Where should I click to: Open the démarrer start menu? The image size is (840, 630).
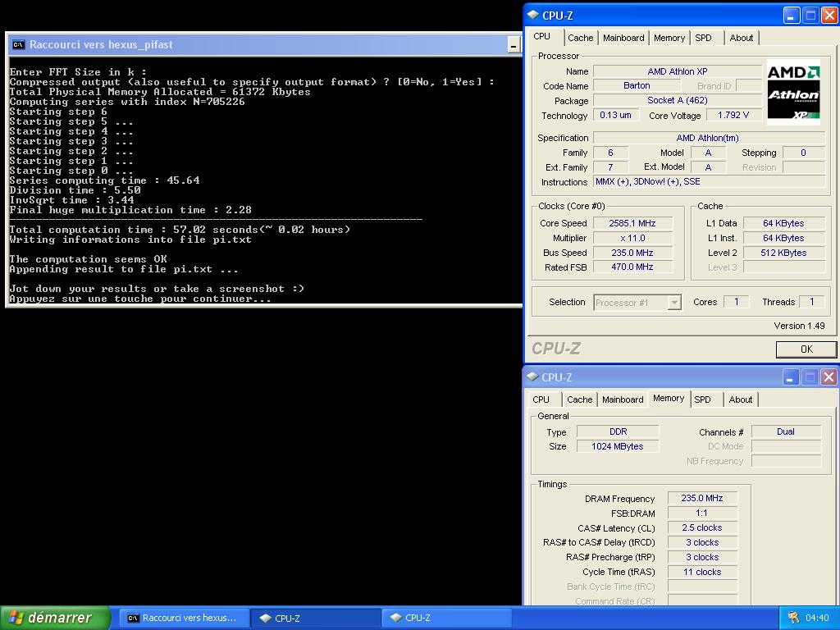[55, 618]
